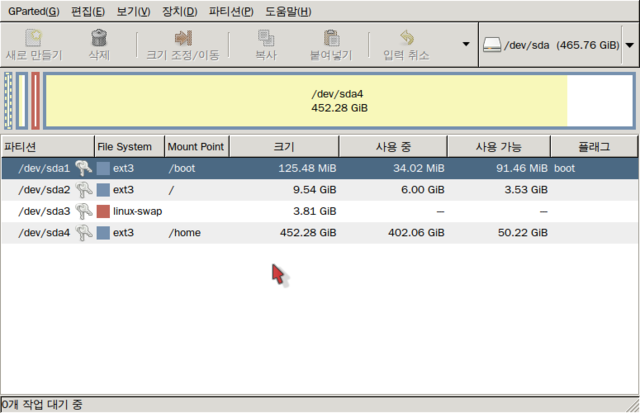
Task: Select the /dev/sda4 block in disk map
Action: pyautogui.click(x=339, y=101)
